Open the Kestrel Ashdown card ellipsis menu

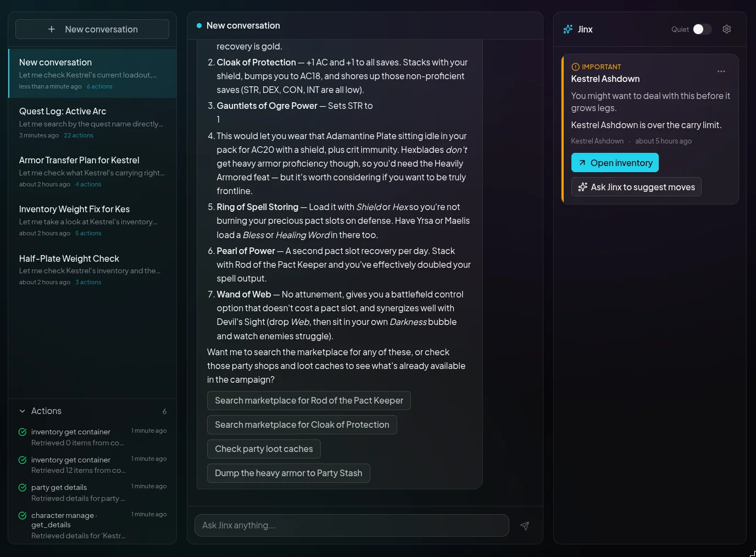[721, 71]
